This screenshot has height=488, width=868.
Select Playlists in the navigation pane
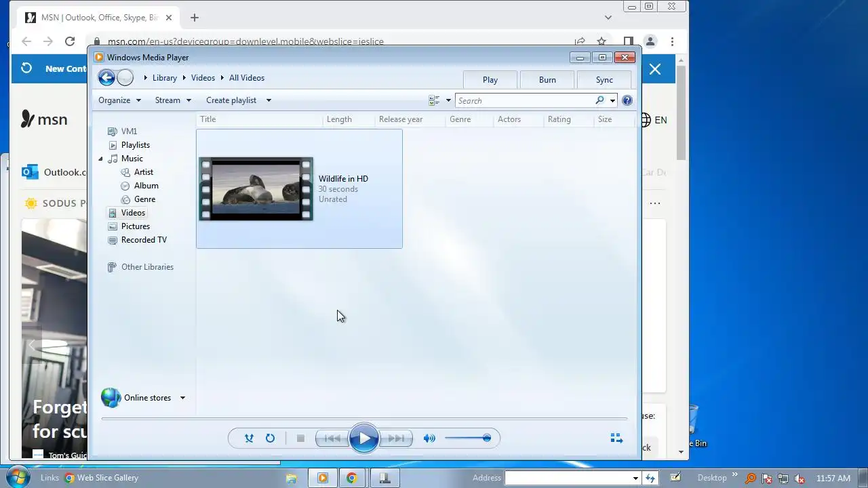point(130,145)
